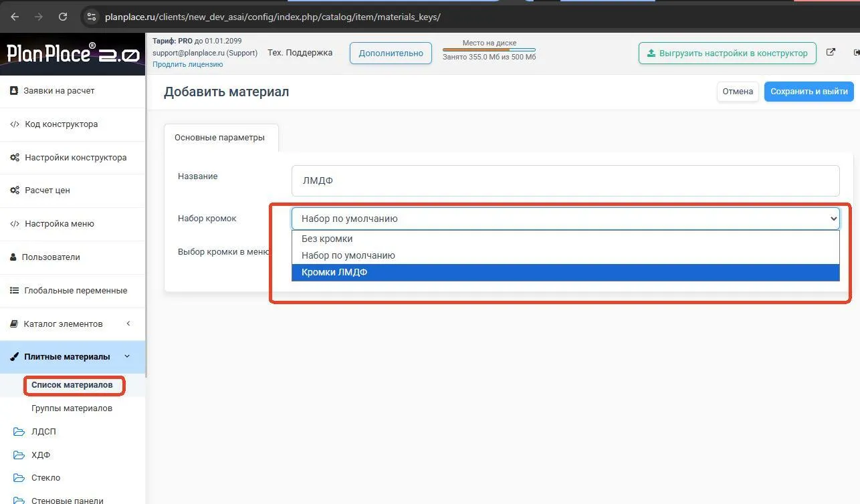Click the Отмена button
The width and height of the screenshot is (860, 504).
738,92
